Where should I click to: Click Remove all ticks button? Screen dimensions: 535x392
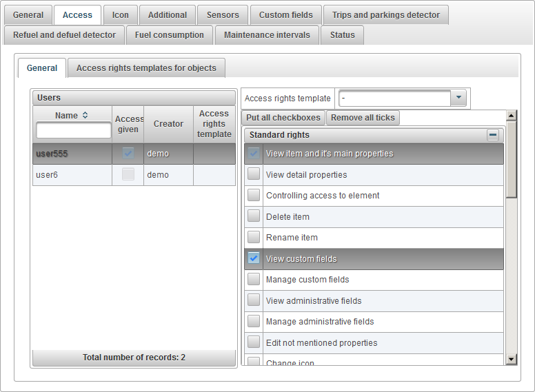pyautogui.click(x=363, y=118)
